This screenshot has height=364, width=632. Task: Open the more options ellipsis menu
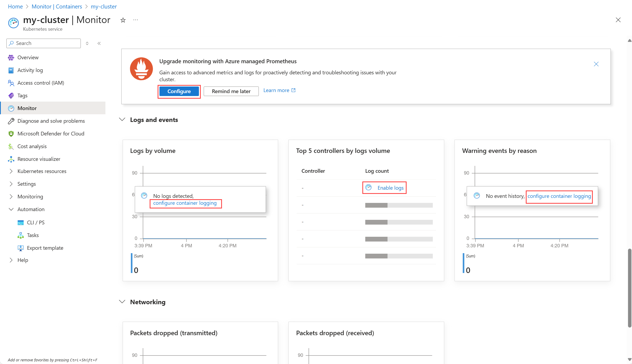tap(136, 20)
